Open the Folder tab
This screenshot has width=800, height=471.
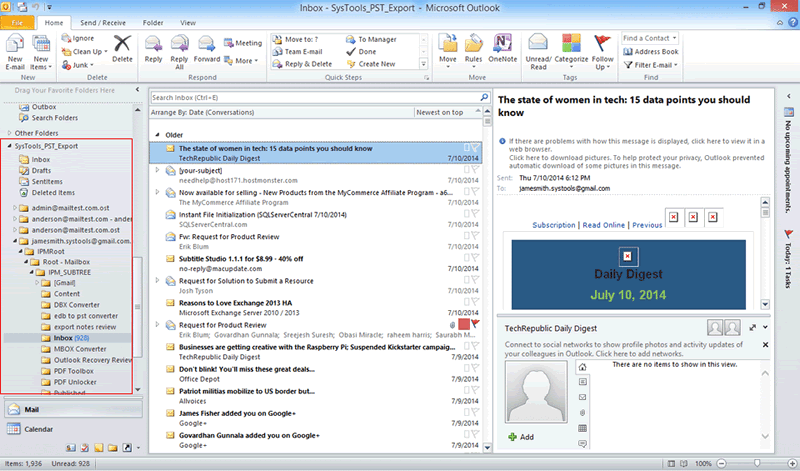[x=153, y=22]
